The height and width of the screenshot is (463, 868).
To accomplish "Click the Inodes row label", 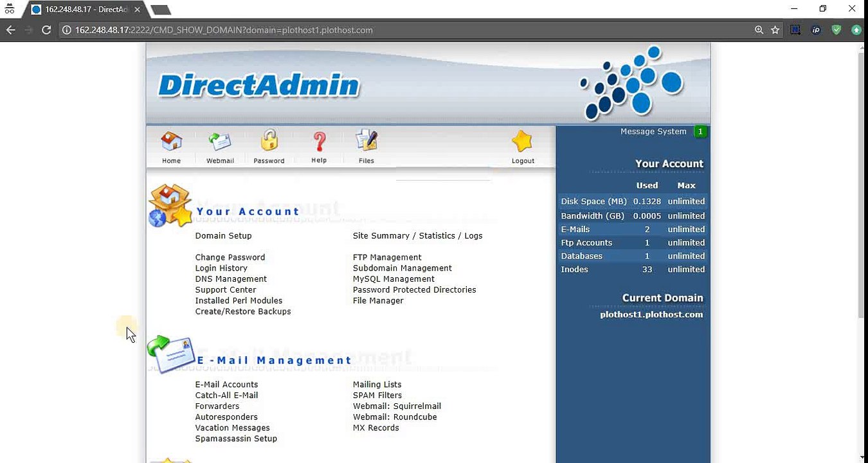I will click(x=574, y=270).
